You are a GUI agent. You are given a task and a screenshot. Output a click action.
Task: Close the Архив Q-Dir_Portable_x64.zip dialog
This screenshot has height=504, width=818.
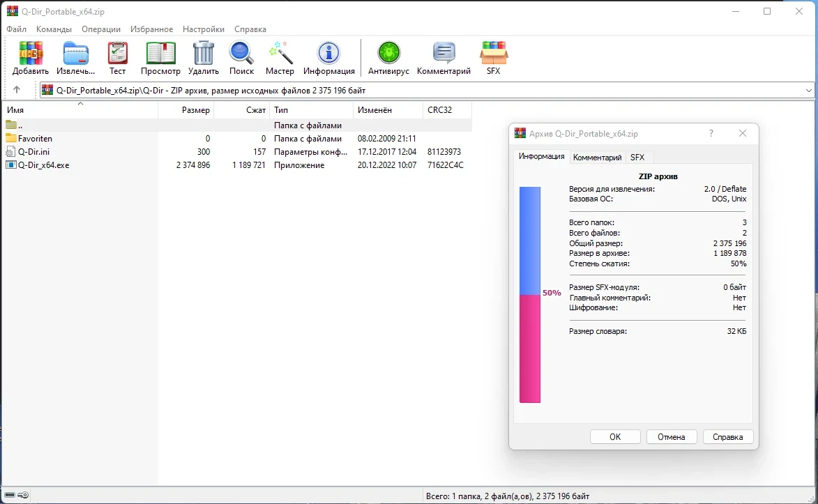tap(743, 134)
